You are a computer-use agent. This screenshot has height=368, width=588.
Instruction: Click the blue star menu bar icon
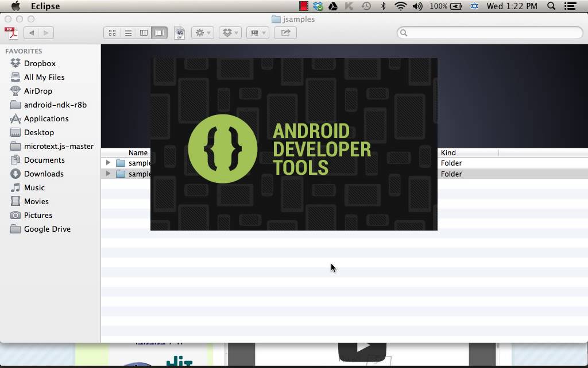pos(474,6)
